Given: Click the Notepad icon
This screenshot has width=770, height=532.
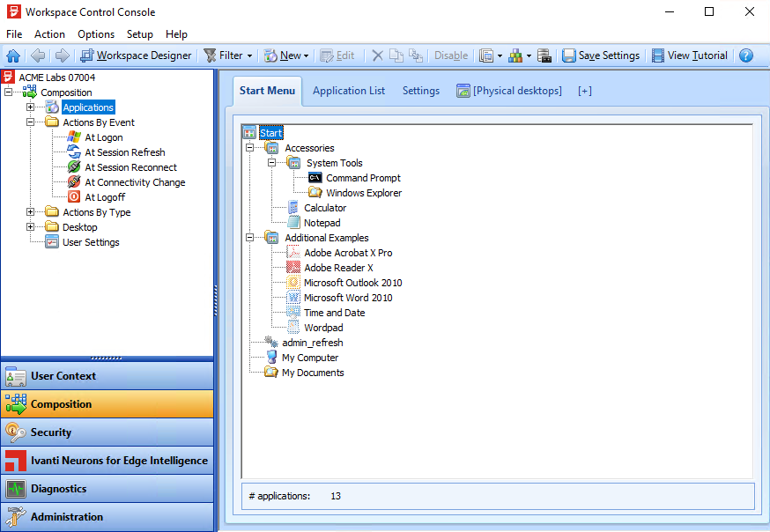Looking at the screenshot, I should point(293,222).
